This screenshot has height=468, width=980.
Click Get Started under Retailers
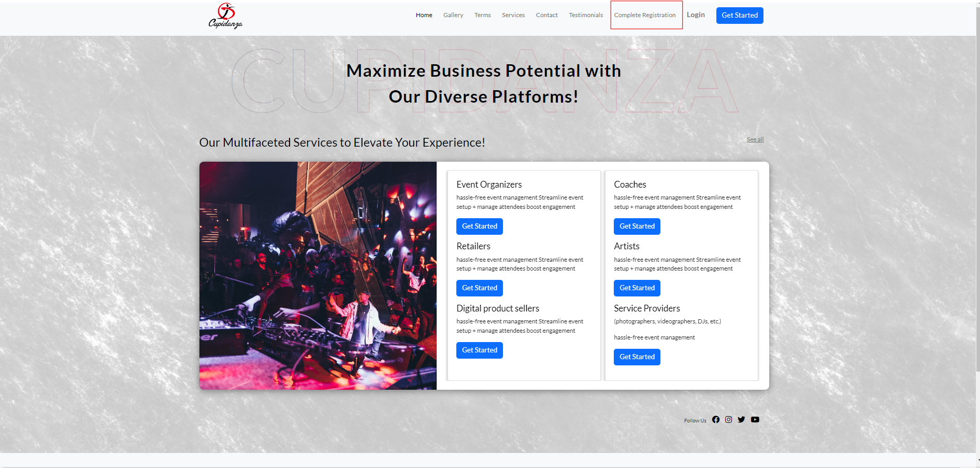pyautogui.click(x=479, y=288)
